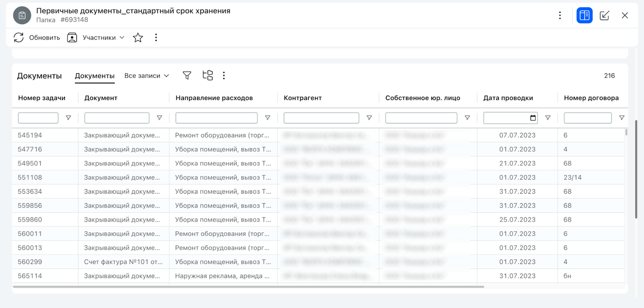Click the table horizontal scrollbar

248,287
